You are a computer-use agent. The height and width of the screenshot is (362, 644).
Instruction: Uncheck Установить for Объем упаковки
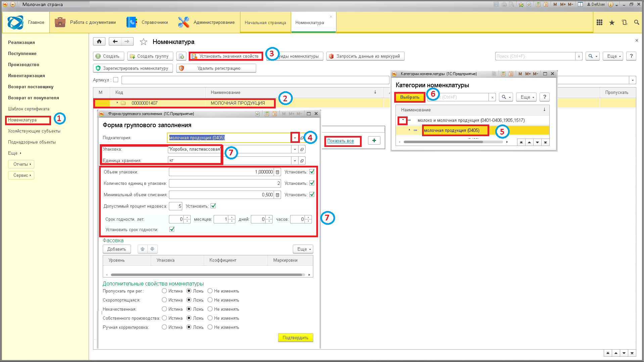click(x=312, y=172)
